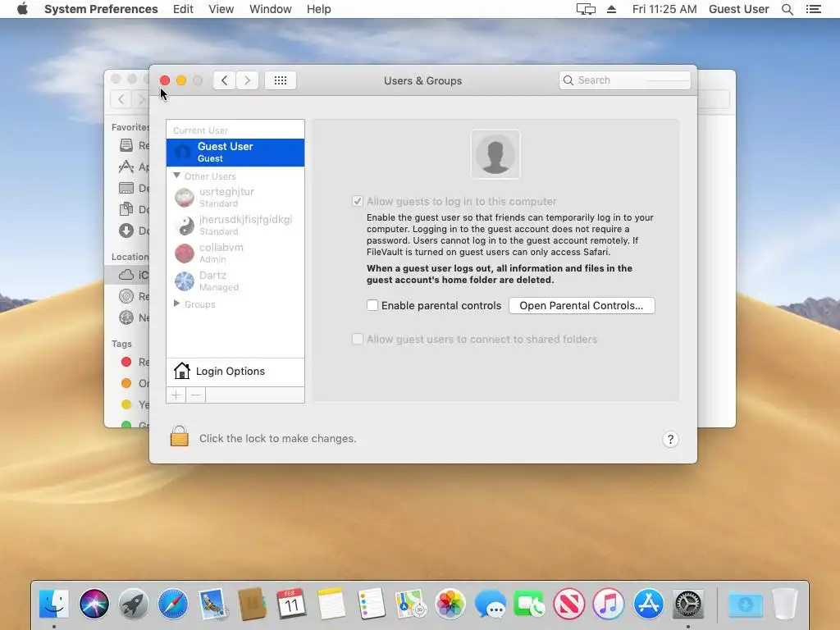The width and height of the screenshot is (840, 630).
Task: Click the eject icon in menu bar
Action: pyautogui.click(x=611, y=9)
